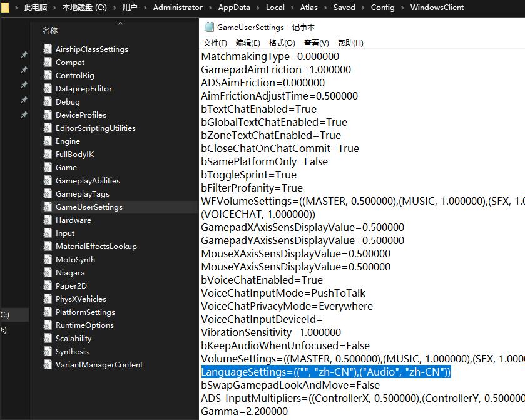
Task: Expand the chevron after Saved breadcrumb
Action: pyautogui.click(x=363, y=8)
